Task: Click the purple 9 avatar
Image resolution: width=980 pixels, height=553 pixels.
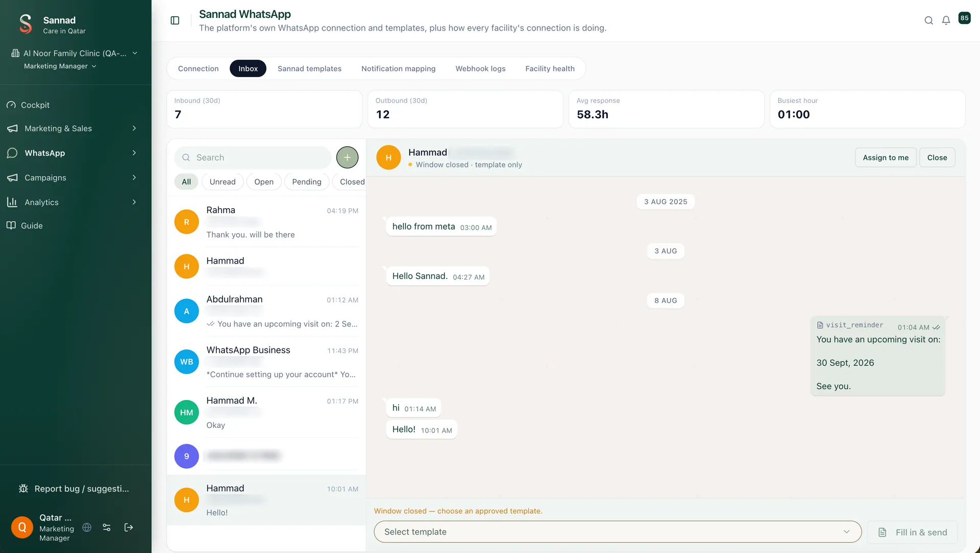Action: coord(187,456)
